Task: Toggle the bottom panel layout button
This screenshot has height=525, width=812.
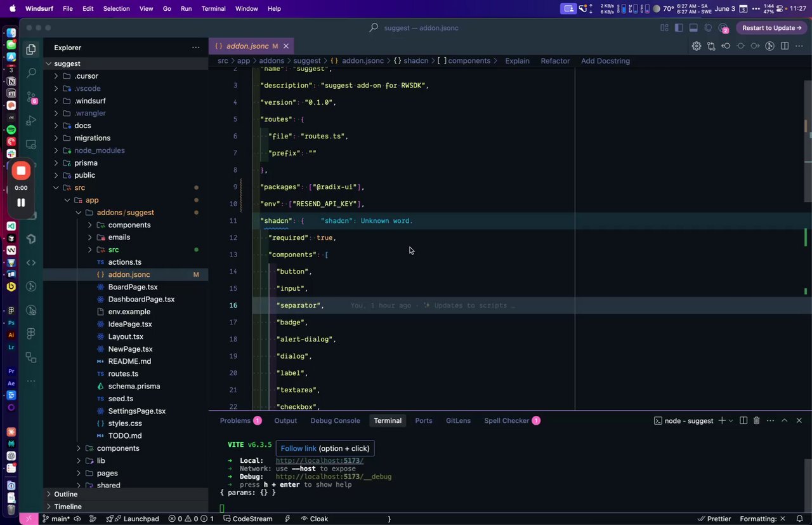Action: (x=693, y=28)
